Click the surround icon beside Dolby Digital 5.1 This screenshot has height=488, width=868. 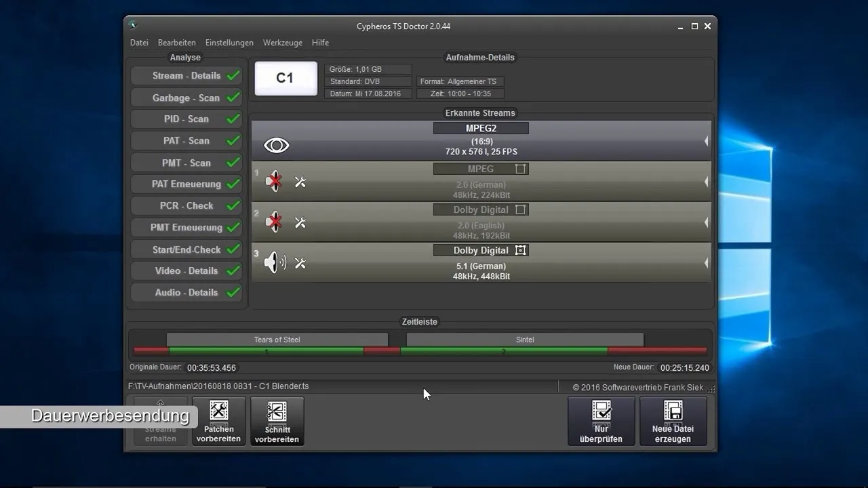click(x=520, y=250)
